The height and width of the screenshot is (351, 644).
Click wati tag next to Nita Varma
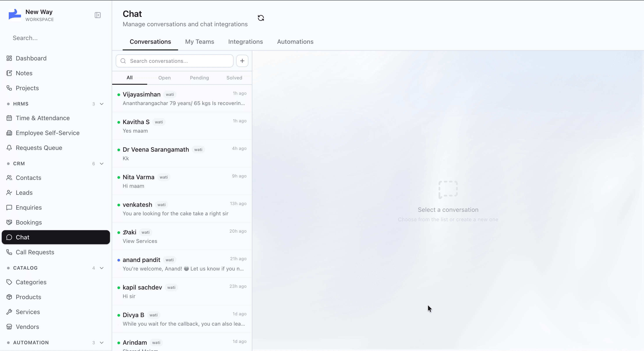[164, 177]
